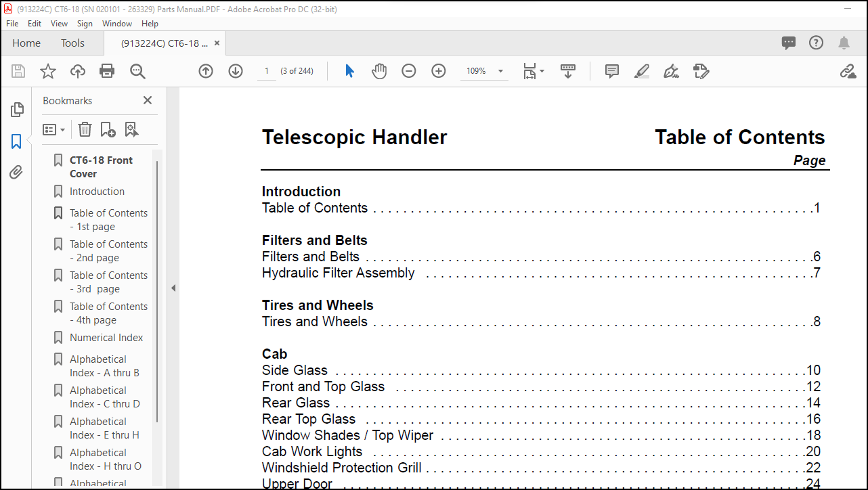This screenshot has height=490, width=868.
Task: Open Page Thumbnails panel
Action: [17, 110]
